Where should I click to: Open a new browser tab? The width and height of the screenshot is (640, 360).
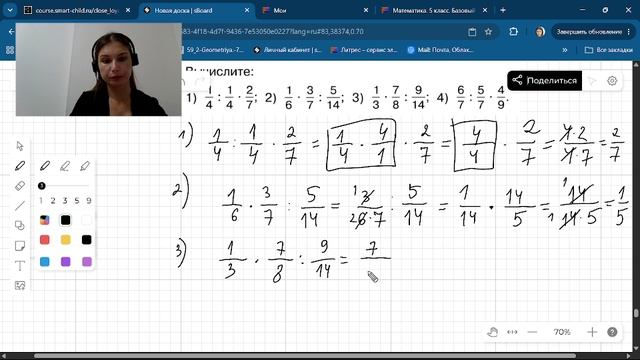[x=503, y=10]
